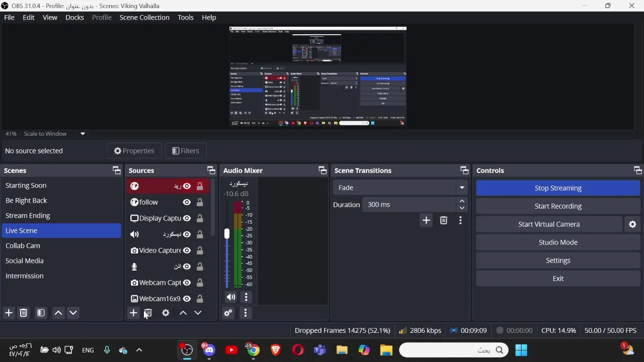This screenshot has width=644, height=362.
Task: Decrease transition duration with down stepper
Action: tap(462, 208)
